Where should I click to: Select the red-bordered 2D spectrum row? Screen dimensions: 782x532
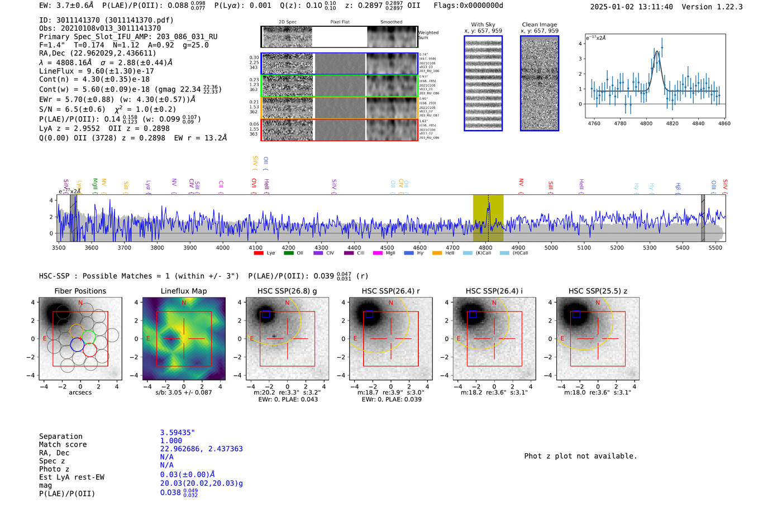click(340, 130)
